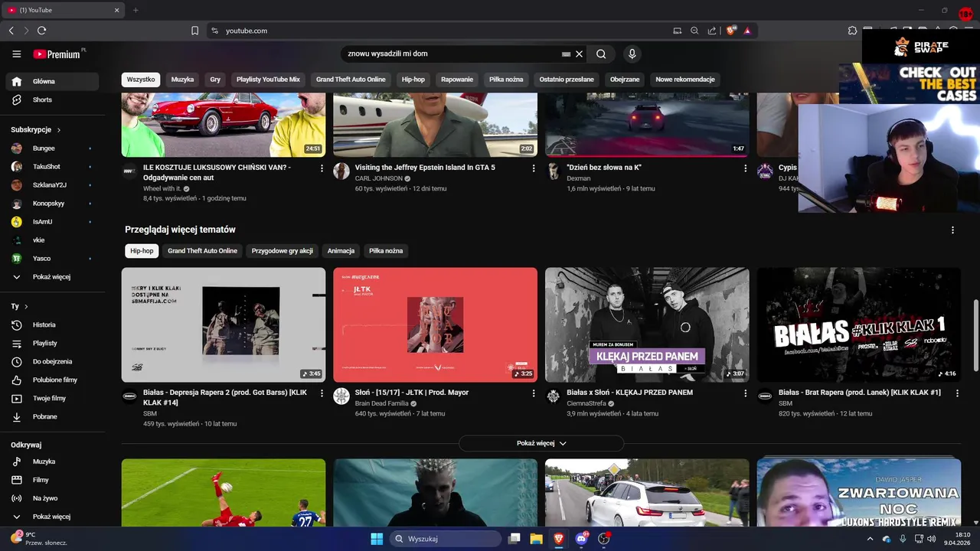Select Grand Theft Auto Online top chip

pos(351,80)
